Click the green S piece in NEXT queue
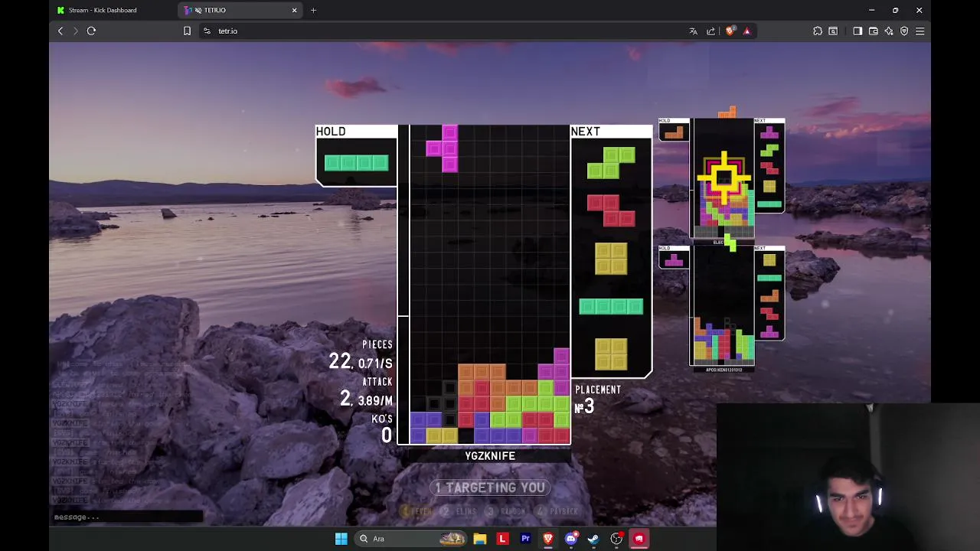 click(611, 164)
